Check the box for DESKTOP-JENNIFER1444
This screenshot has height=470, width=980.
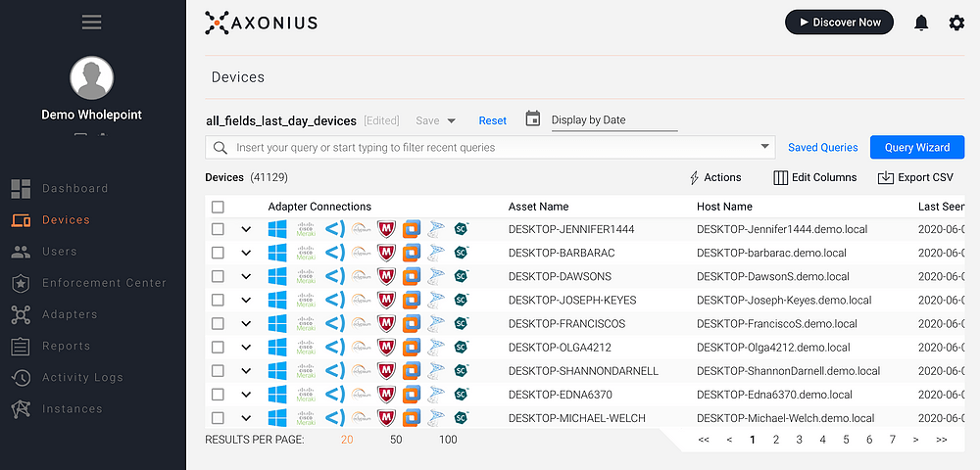click(x=218, y=229)
